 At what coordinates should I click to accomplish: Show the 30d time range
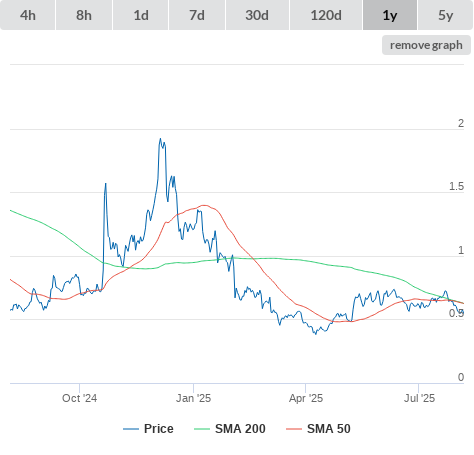click(x=257, y=15)
